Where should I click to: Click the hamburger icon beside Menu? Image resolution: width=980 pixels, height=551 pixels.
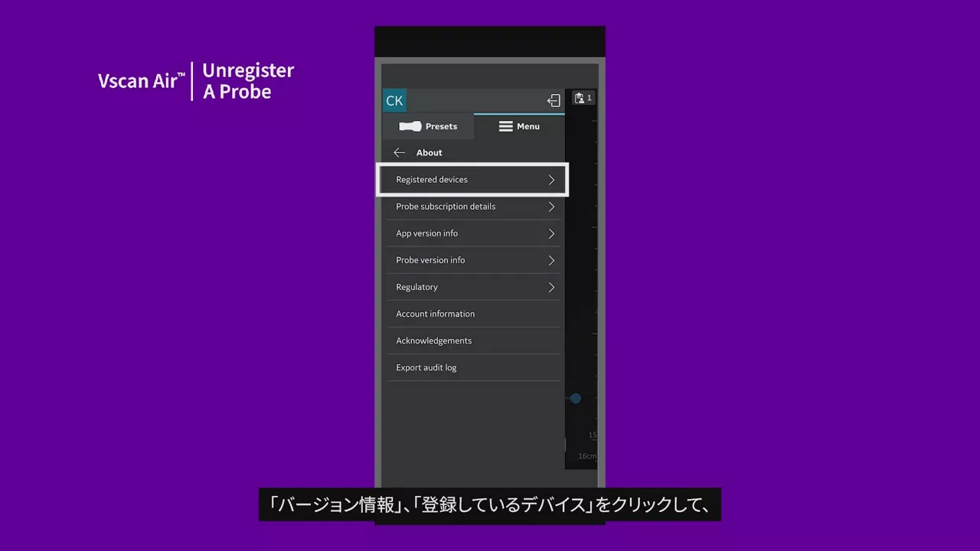click(506, 126)
